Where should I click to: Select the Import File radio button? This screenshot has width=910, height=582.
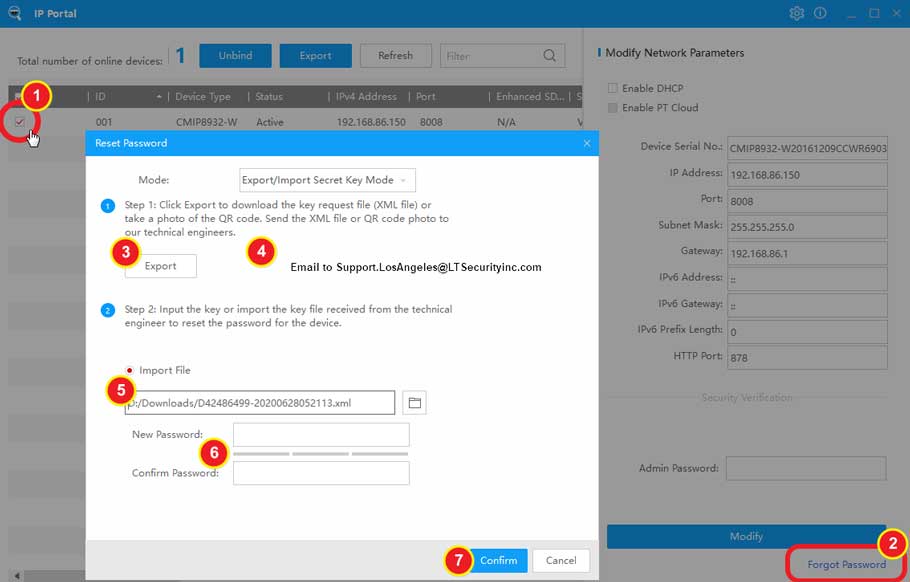pos(130,370)
